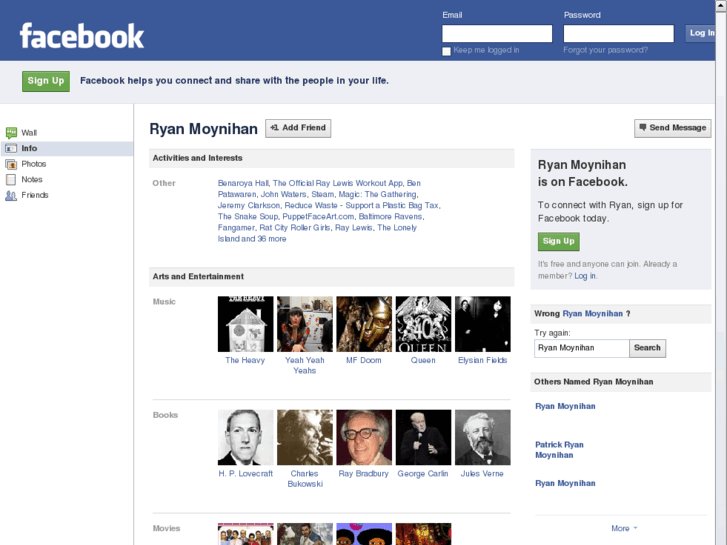Open the Elysian Fields thumbnail
This screenshot has width=727, height=545.
click(x=483, y=324)
